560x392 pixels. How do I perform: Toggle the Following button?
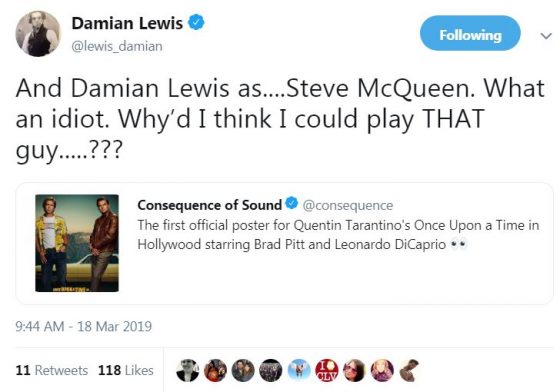(470, 33)
